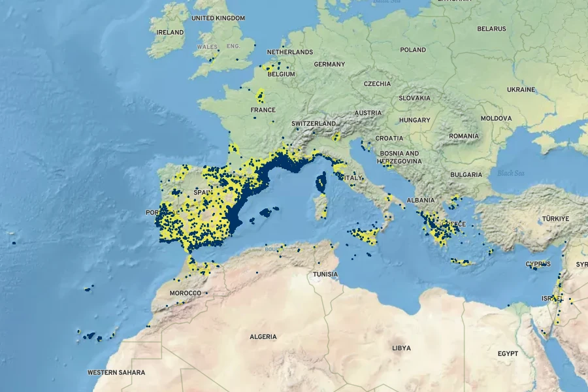Click the EGYPT country label
588x392 pixels.
(x=508, y=353)
